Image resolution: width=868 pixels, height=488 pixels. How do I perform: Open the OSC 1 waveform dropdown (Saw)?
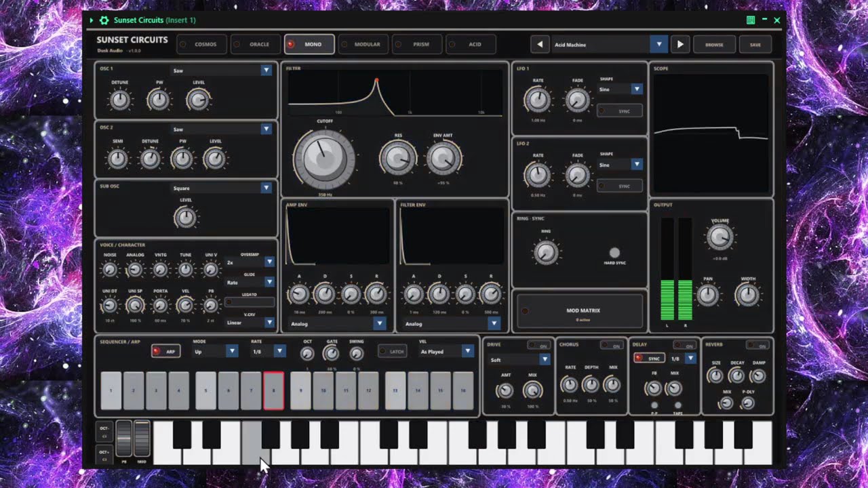click(x=221, y=70)
